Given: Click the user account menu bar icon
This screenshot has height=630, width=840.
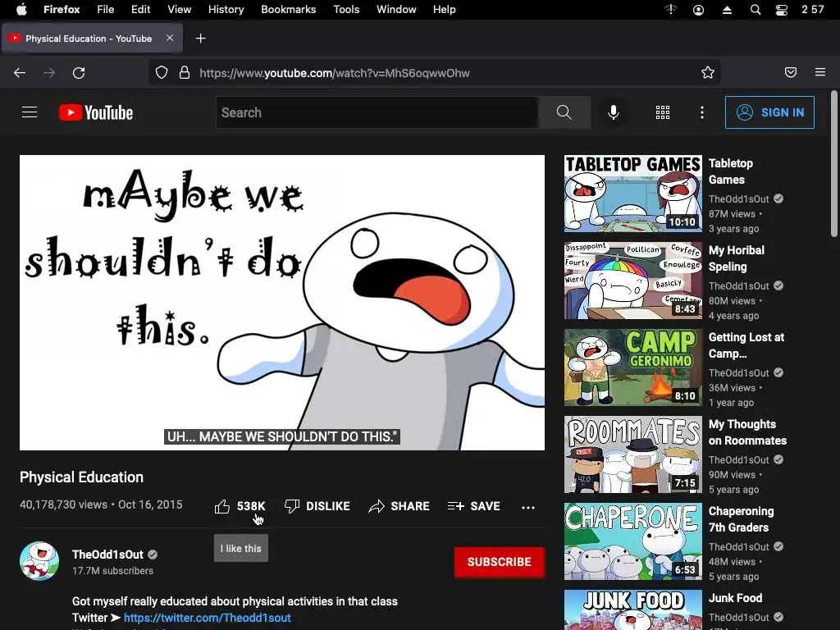Looking at the screenshot, I should click(x=699, y=10).
